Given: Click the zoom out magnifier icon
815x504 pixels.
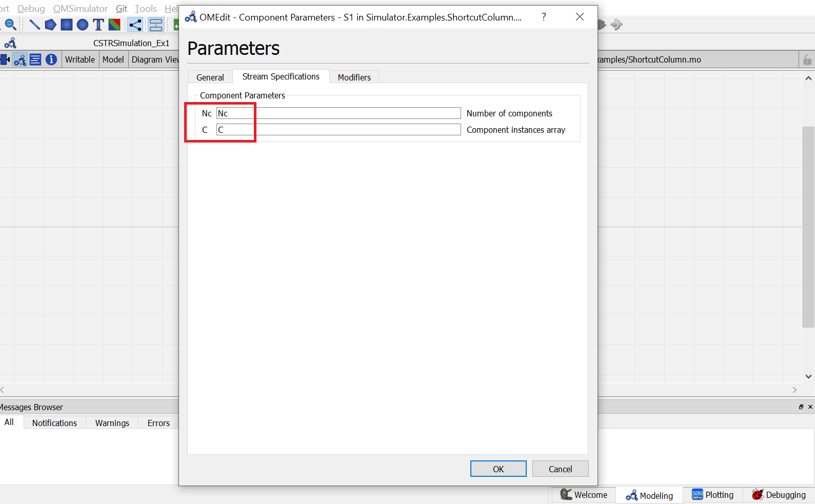Looking at the screenshot, I should (x=10, y=24).
